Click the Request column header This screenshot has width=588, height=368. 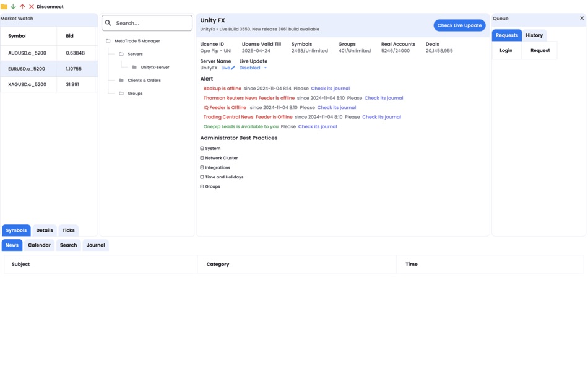[x=540, y=50]
